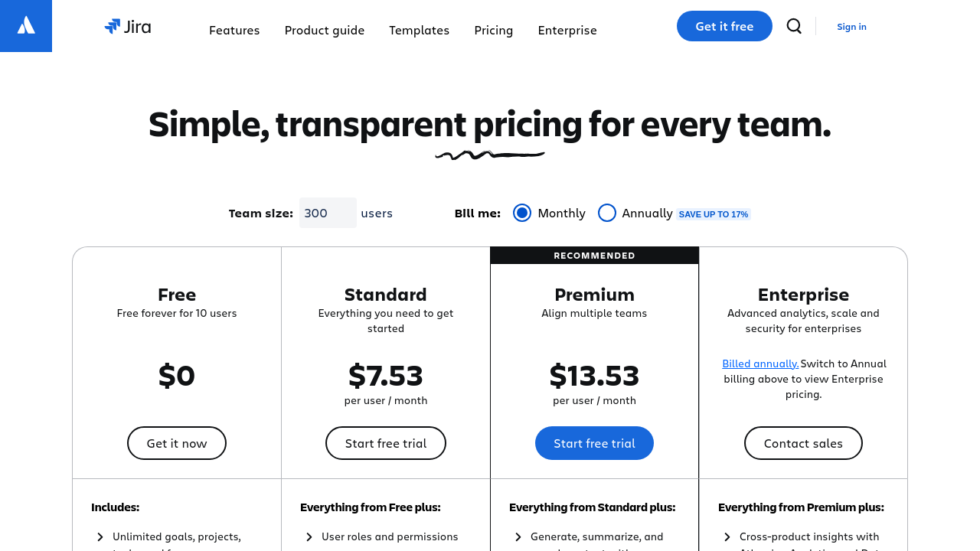Expand User roles and permissions chevron

(x=309, y=537)
